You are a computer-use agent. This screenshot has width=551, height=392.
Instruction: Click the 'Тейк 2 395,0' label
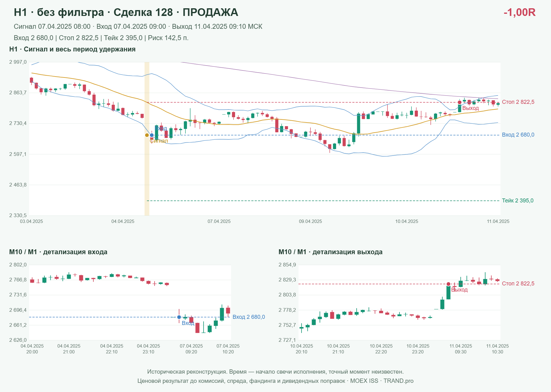(518, 201)
